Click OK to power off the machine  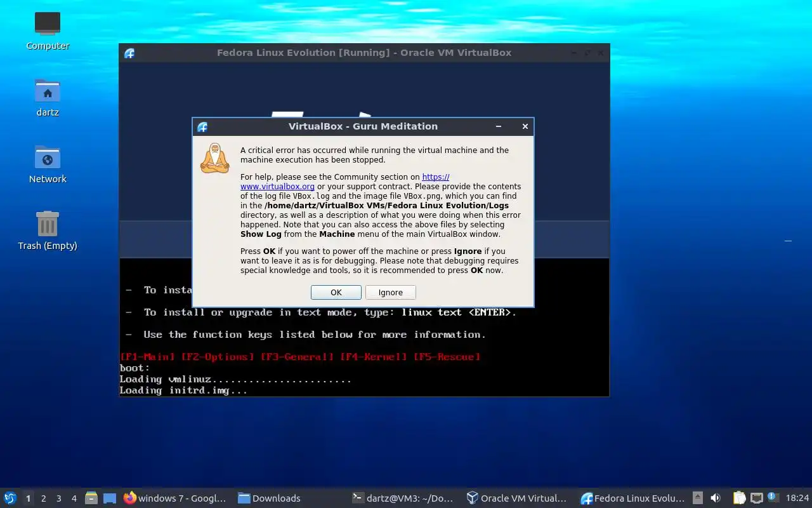pos(336,292)
